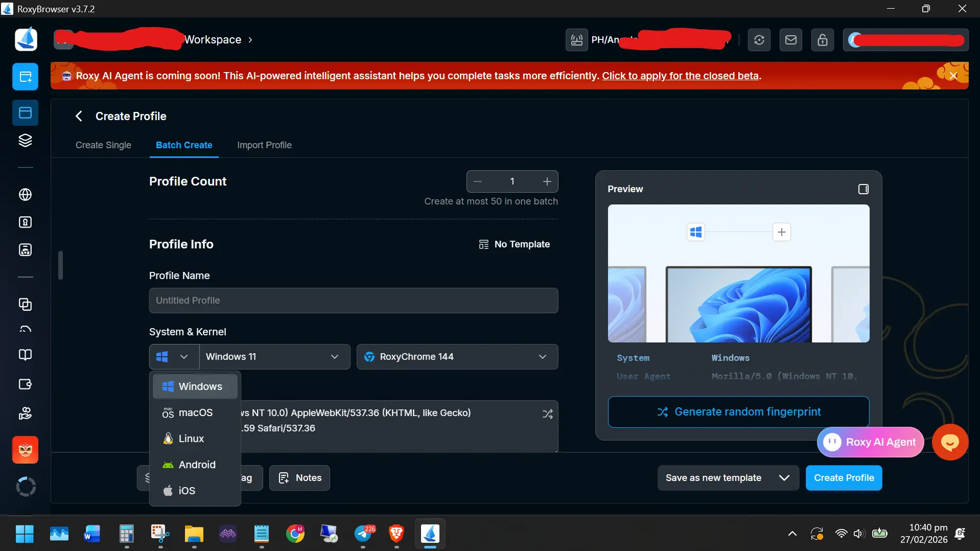Show hidden icons in the system tray
This screenshot has height=551, width=980.
point(792,534)
